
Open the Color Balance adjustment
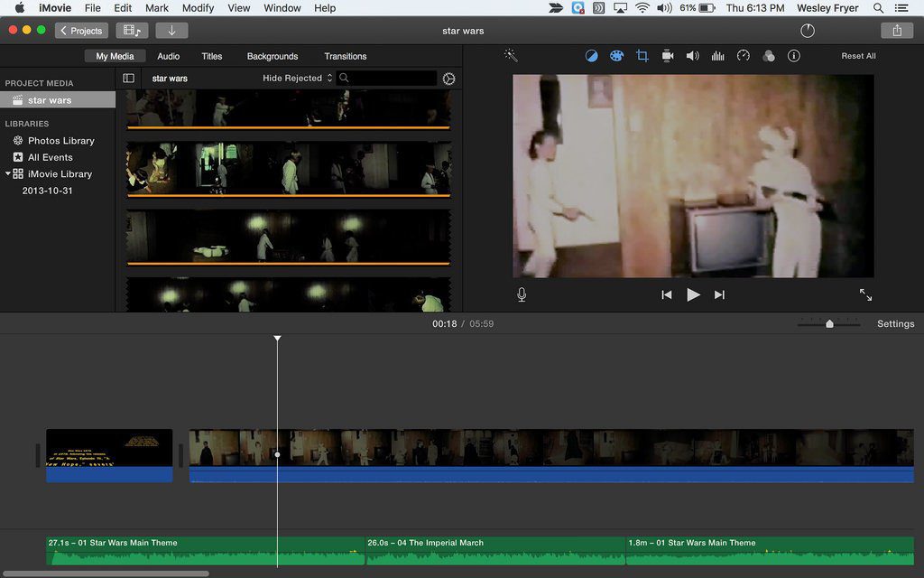click(x=591, y=56)
